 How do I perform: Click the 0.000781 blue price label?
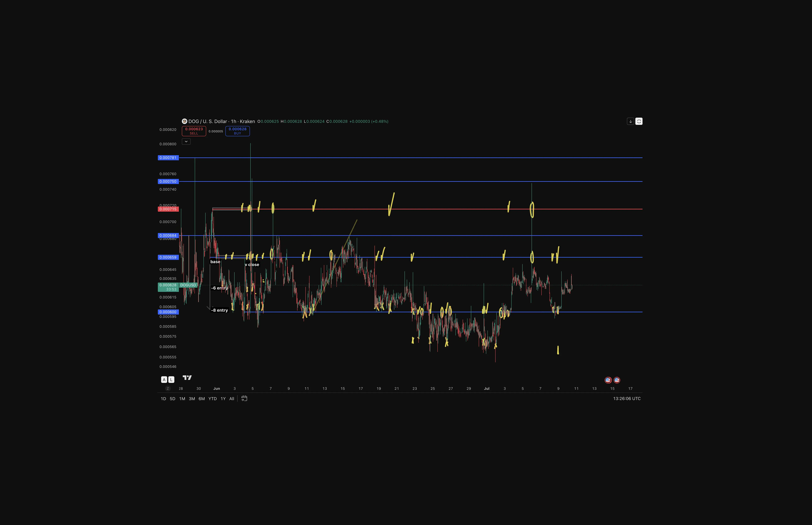[168, 158]
